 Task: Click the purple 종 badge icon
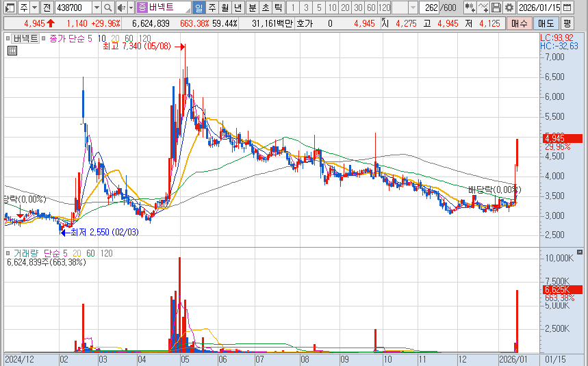pos(142,7)
